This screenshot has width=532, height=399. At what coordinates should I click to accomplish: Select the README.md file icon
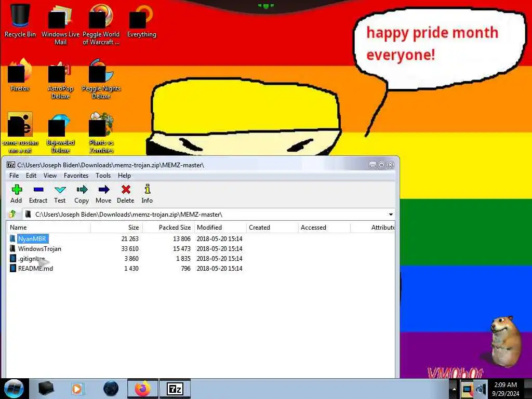click(12, 268)
